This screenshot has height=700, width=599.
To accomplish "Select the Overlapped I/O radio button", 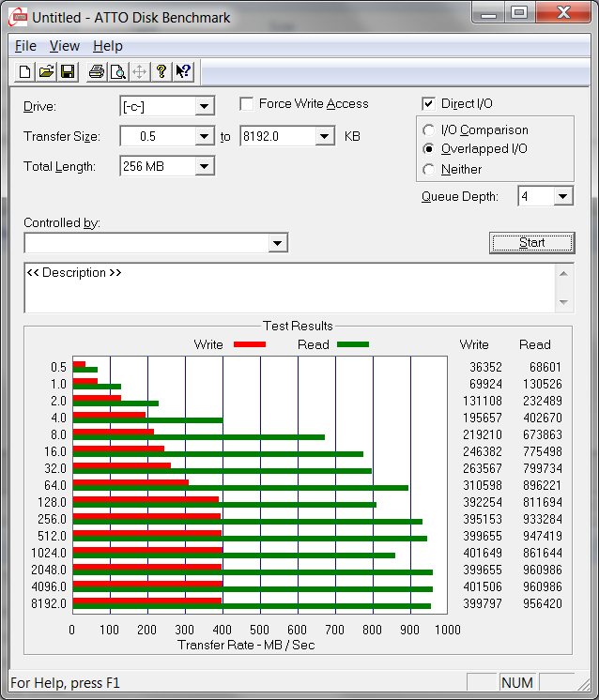I will tap(428, 149).
